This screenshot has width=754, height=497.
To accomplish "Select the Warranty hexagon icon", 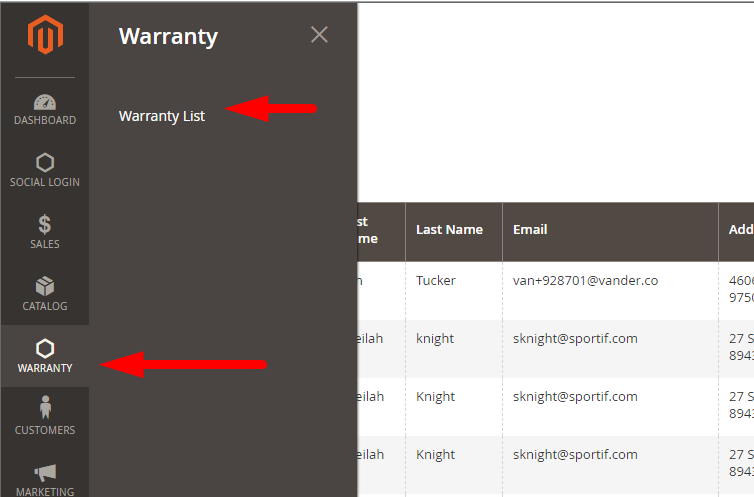I will click(x=45, y=348).
